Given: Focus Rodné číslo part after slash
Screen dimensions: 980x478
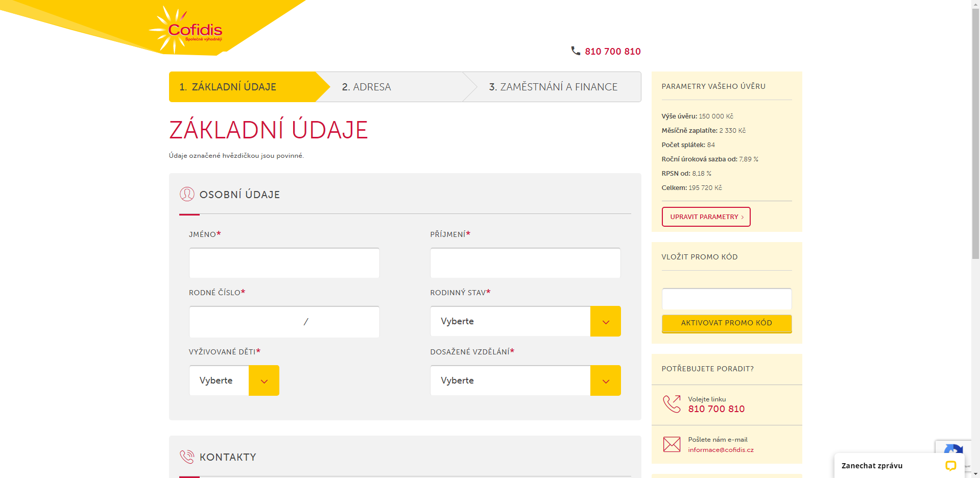Looking at the screenshot, I should tap(345, 322).
